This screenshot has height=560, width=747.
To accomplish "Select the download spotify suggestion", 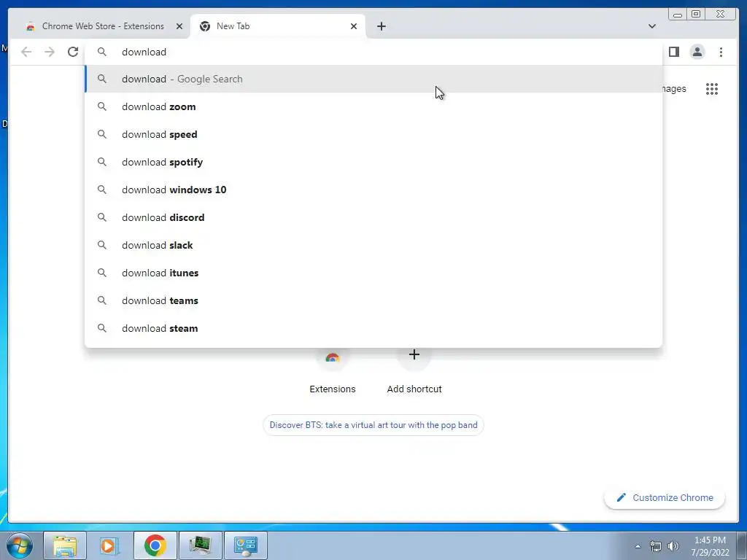I will click(x=373, y=162).
